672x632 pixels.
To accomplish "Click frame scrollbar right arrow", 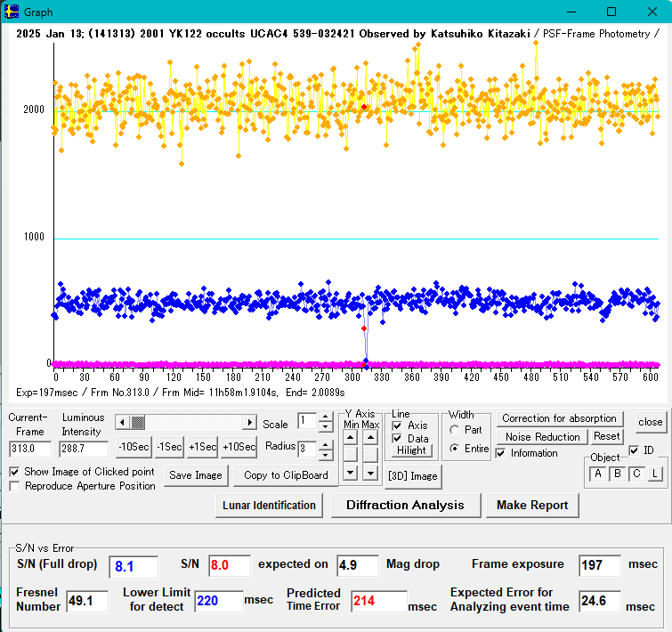I will [250, 422].
